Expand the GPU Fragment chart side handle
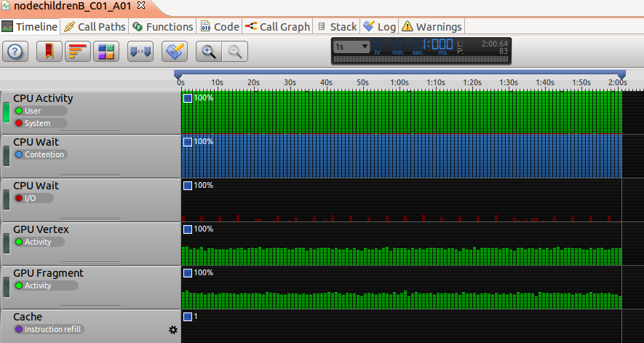 click(x=7, y=286)
